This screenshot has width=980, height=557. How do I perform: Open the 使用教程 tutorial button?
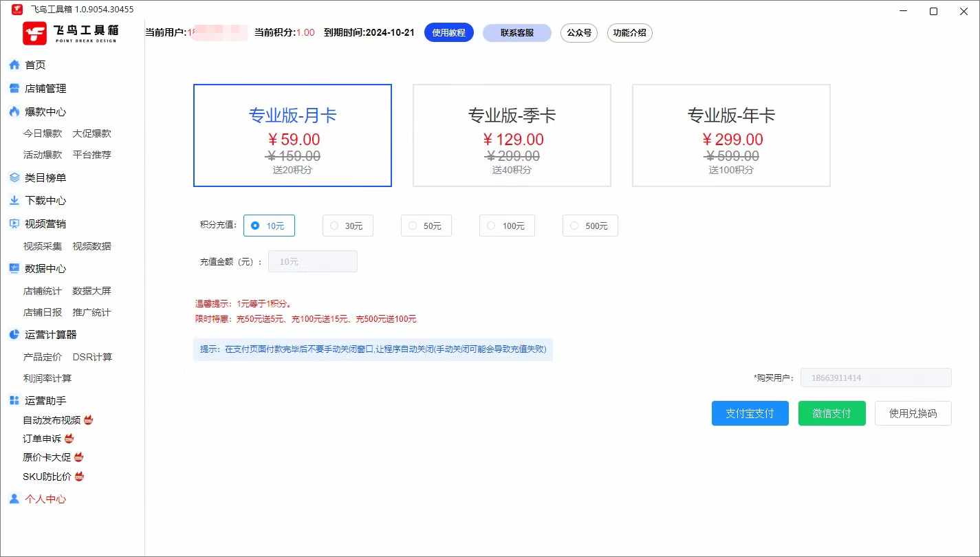click(x=448, y=33)
